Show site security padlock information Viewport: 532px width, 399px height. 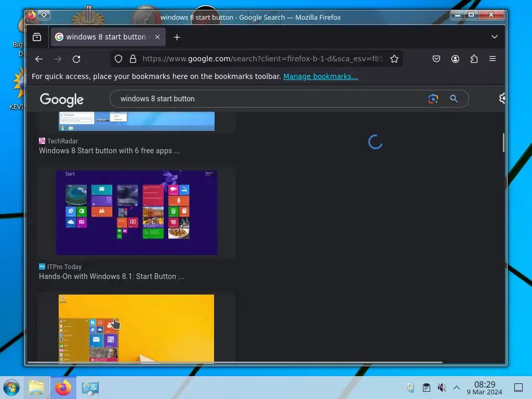133,59
